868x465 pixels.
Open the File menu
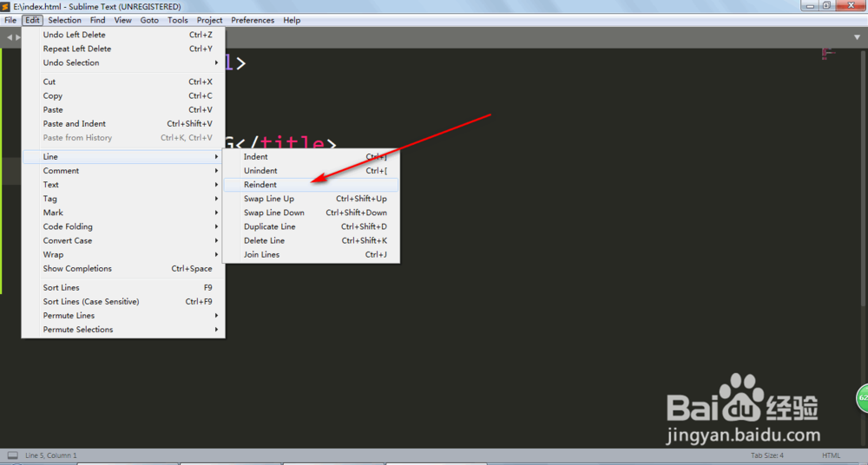click(10, 20)
